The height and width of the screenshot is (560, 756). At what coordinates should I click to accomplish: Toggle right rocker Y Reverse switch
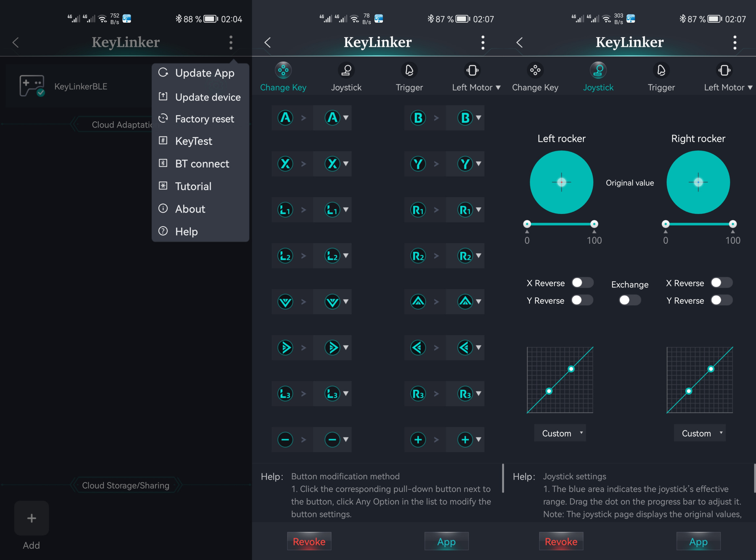point(721,300)
